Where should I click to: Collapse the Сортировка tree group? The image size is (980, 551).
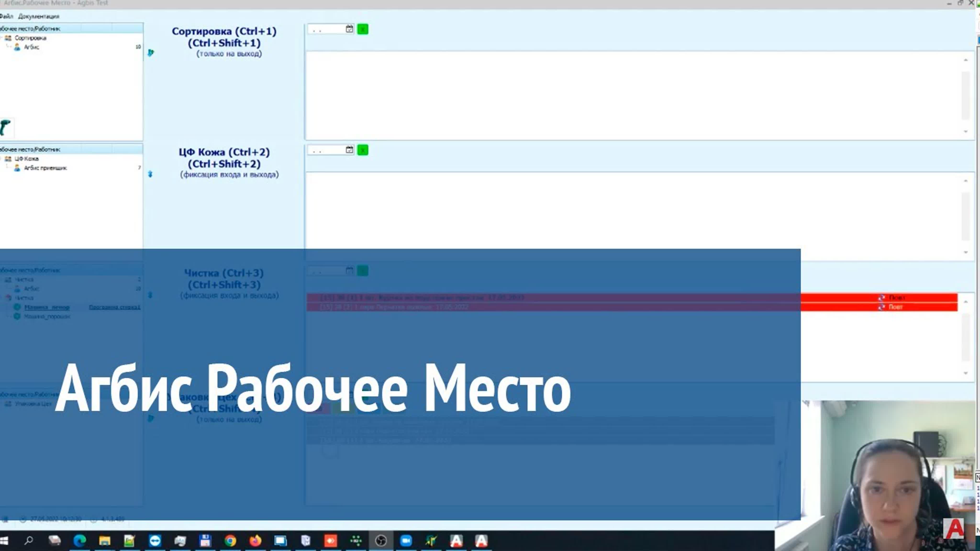tap(1, 38)
